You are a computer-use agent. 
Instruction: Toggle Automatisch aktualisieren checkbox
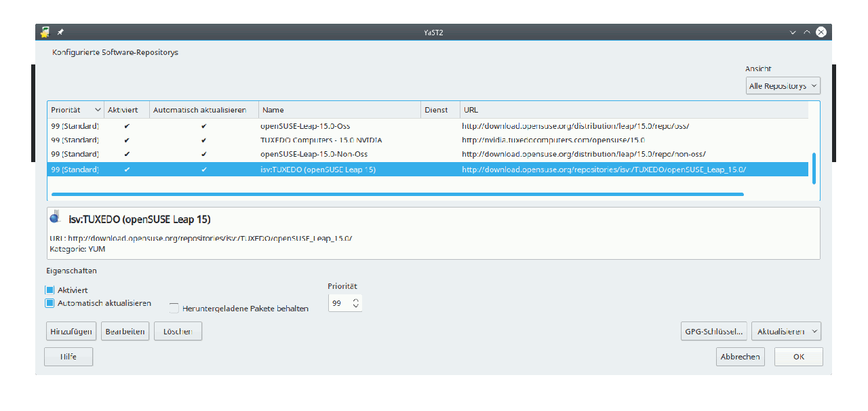(x=50, y=303)
